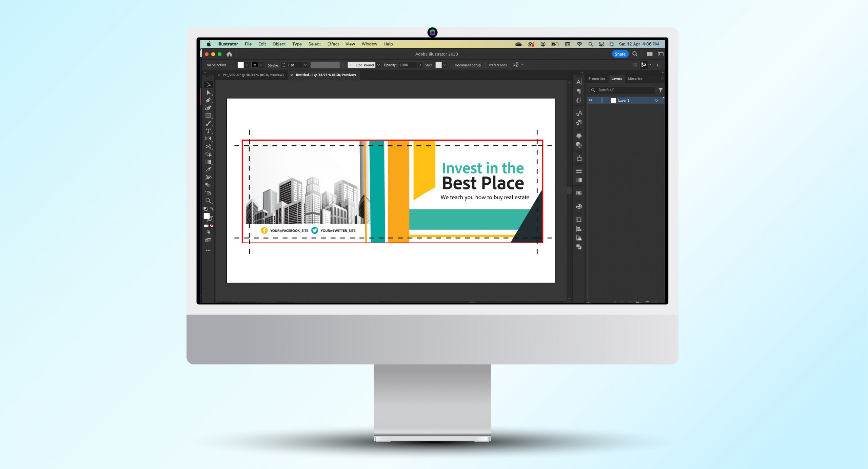Select the Pen tool
The image size is (868, 469).
coord(209,101)
